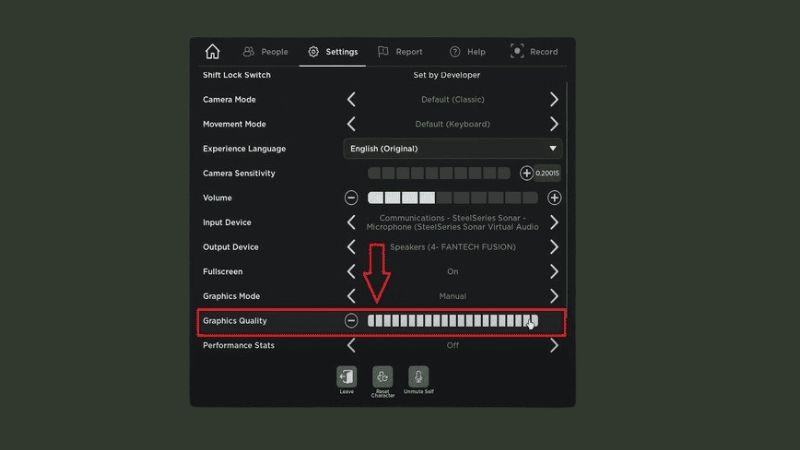Adjust the Volume slider bar
Image resolution: width=800 pixels, height=450 pixels.
(453, 197)
